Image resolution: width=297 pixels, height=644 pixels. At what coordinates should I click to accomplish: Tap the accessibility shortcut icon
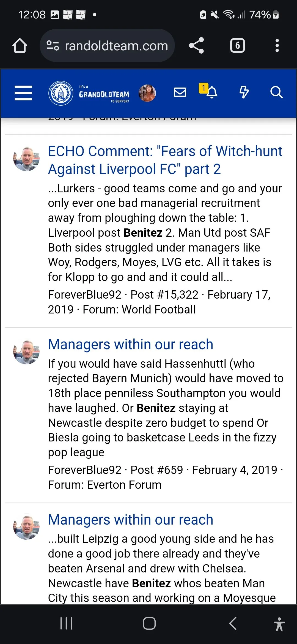point(279,624)
